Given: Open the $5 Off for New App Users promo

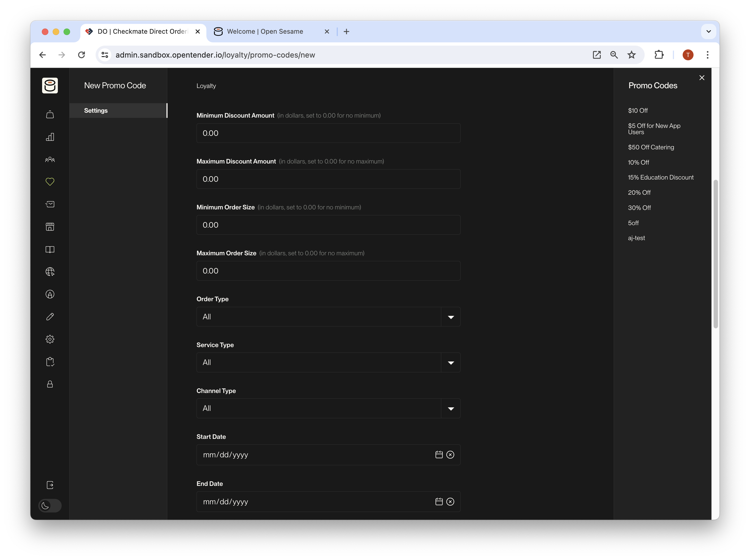Looking at the screenshot, I should (654, 129).
